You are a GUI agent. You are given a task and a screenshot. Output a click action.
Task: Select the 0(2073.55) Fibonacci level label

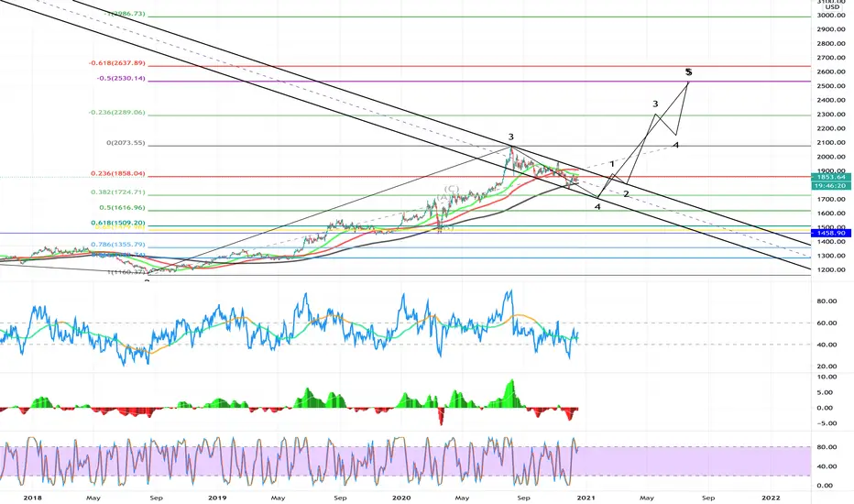[126, 143]
